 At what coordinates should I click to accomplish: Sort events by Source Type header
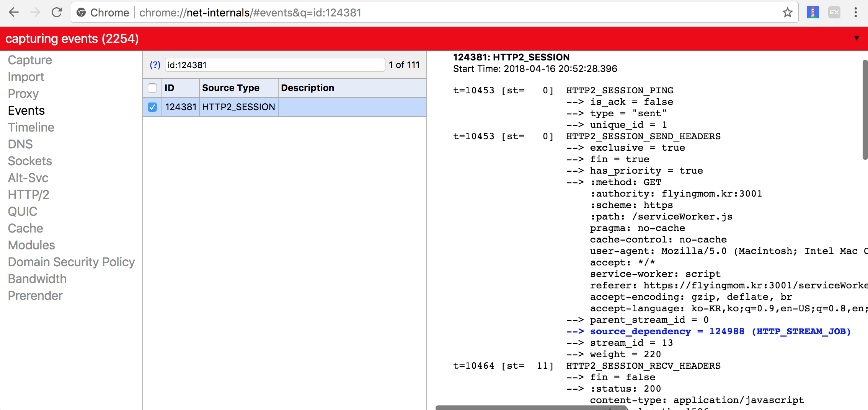238,88
